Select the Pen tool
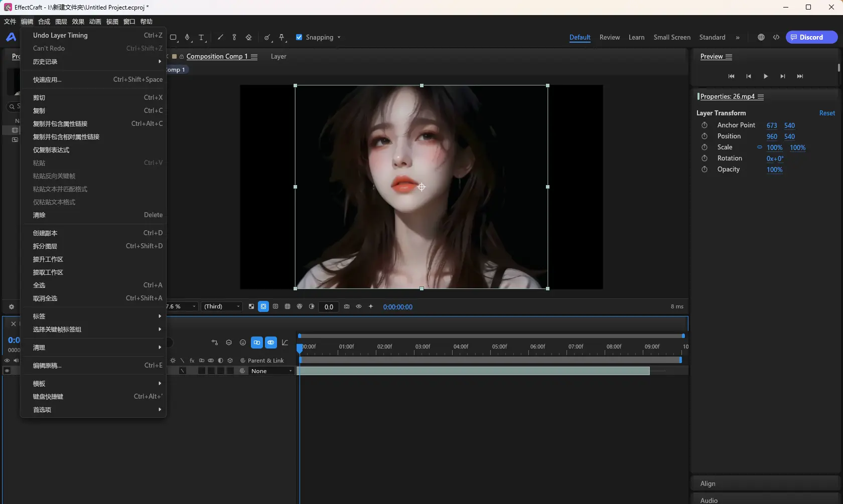 187,38
